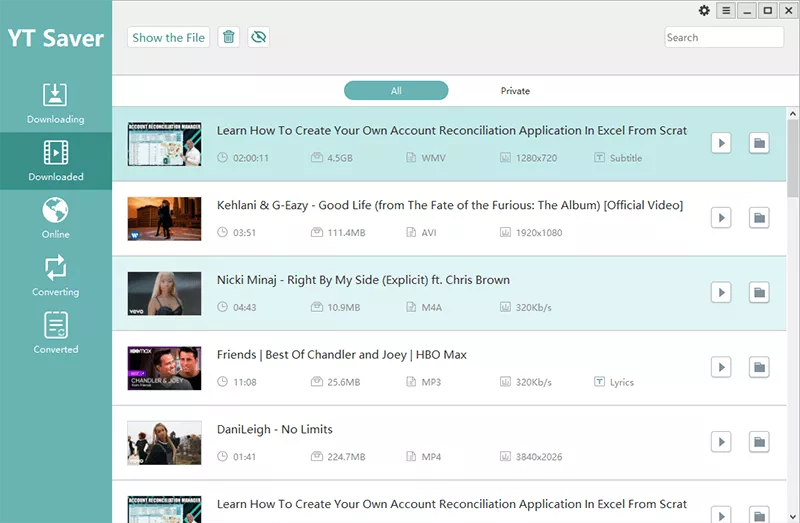Click the 3840x2026 resolution text
Screen dimensions: 800x523
(539, 457)
